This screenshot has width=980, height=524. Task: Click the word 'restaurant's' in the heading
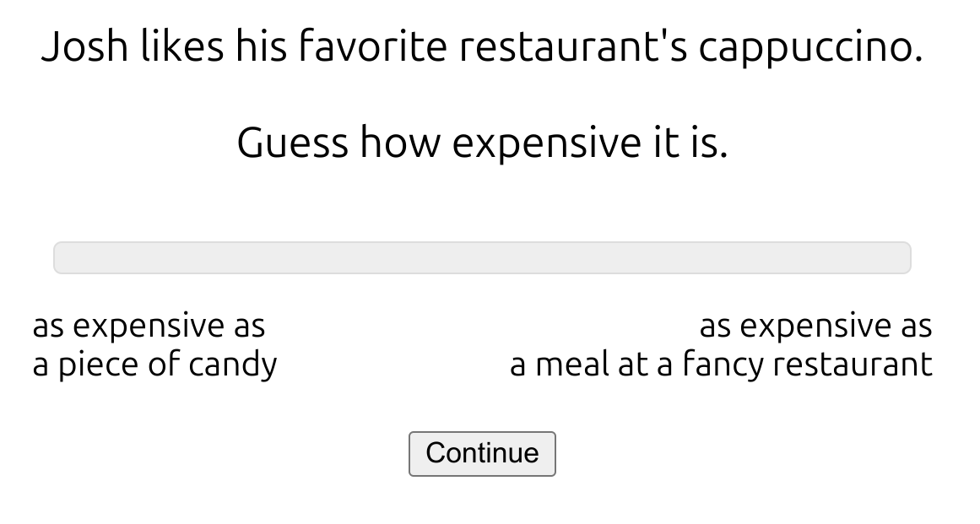point(573,47)
